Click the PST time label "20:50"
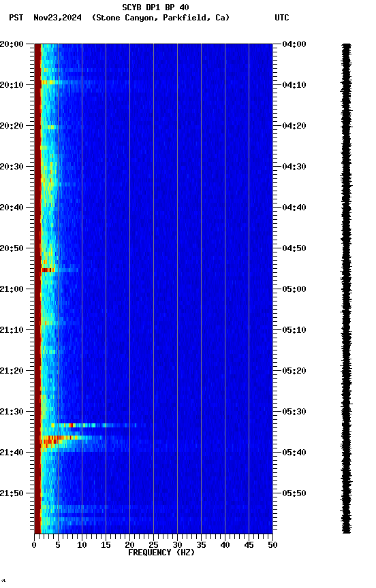The width and height of the screenshot is (376, 588). (x=12, y=248)
